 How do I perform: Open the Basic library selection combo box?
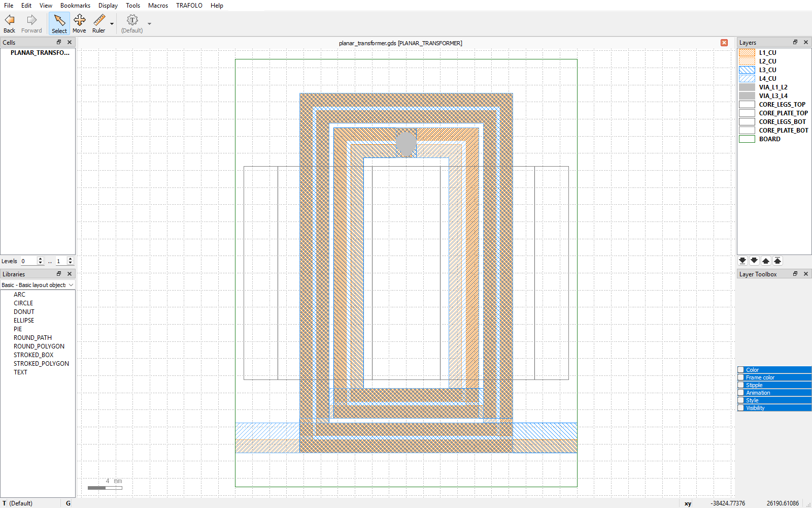[x=38, y=285]
